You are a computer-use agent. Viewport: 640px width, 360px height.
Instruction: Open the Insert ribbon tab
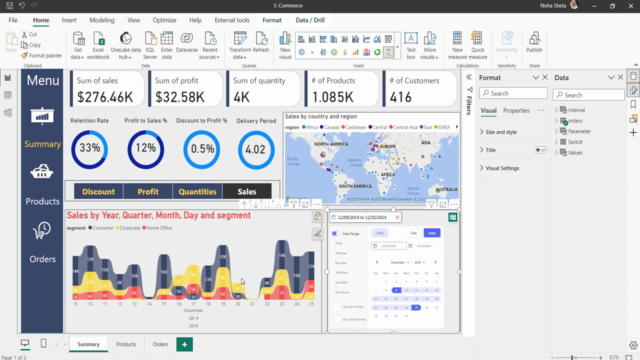coord(69,20)
